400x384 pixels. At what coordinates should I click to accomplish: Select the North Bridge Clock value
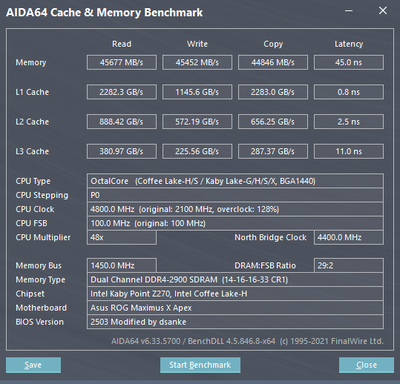pyautogui.click(x=349, y=237)
